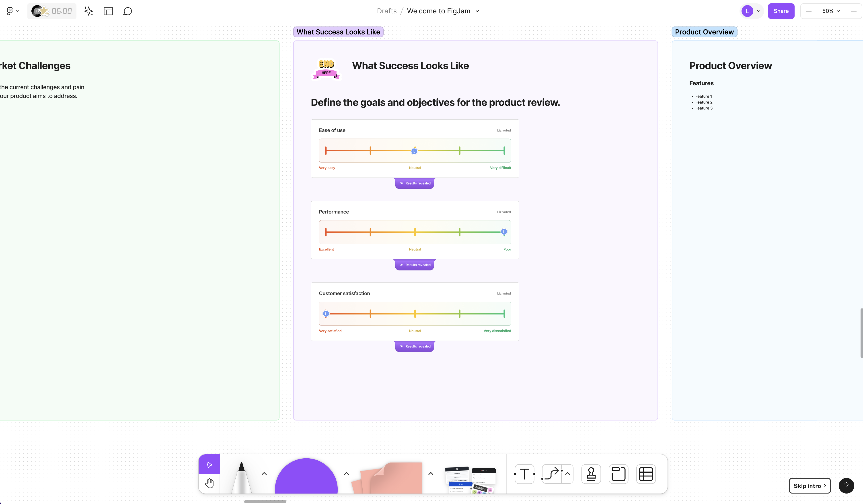The height and width of the screenshot is (504, 863).
Task: Expand the second toolbar section
Action: click(347, 474)
